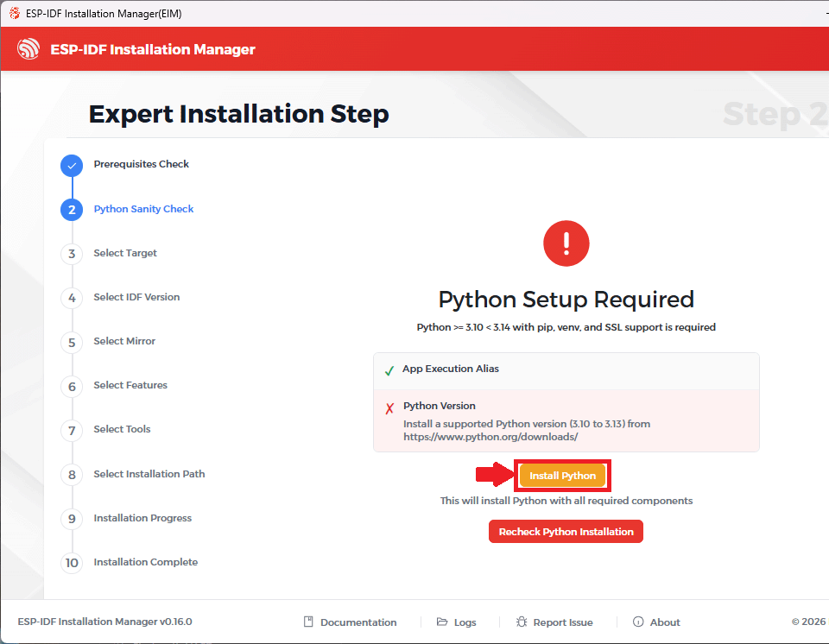This screenshot has width=829, height=644.
Task: Select the Python Sanity Check step label
Action: tap(143, 209)
